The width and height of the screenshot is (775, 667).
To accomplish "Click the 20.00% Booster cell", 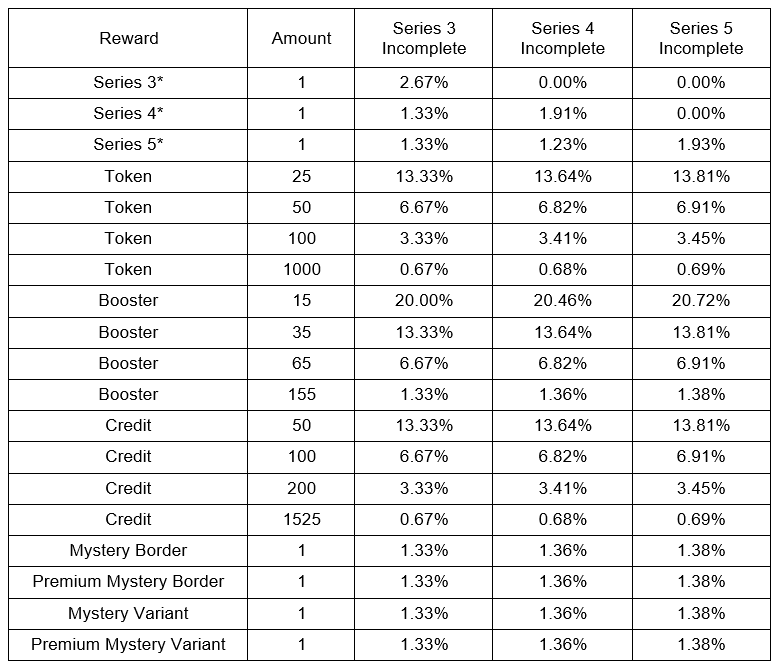I will click(423, 300).
